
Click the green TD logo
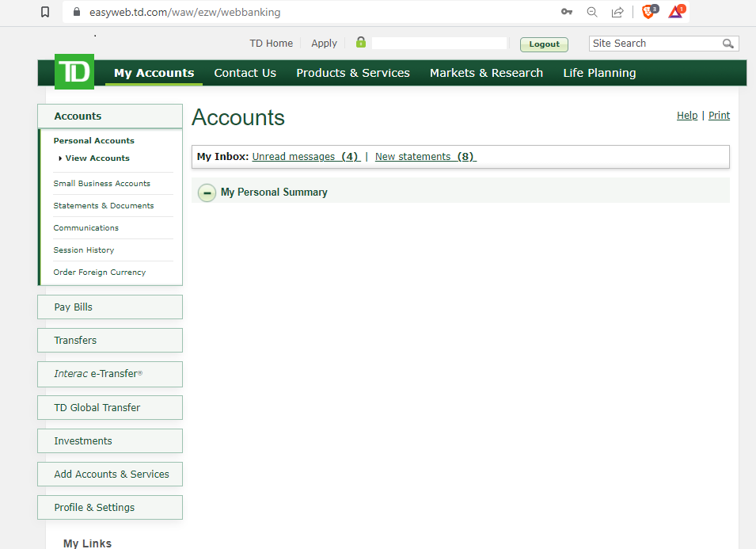tap(74, 72)
